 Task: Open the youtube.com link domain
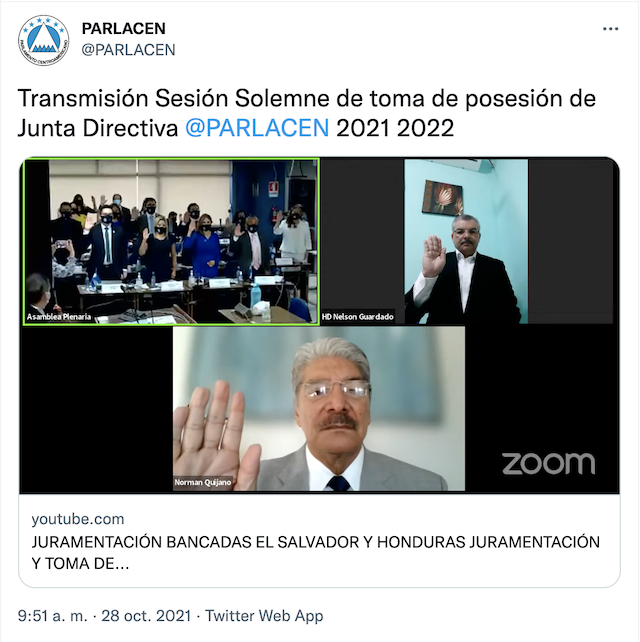point(78,519)
